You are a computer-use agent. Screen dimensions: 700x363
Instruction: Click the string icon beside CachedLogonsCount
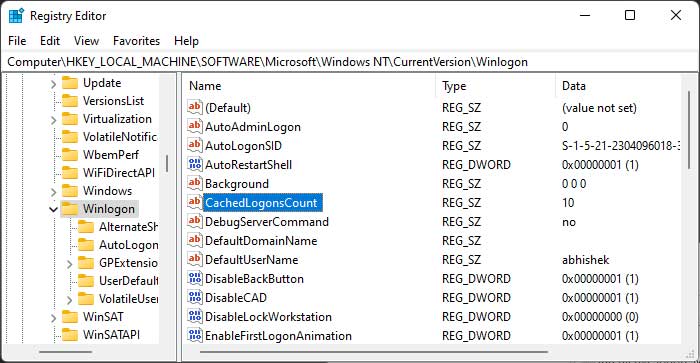click(x=195, y=202)
